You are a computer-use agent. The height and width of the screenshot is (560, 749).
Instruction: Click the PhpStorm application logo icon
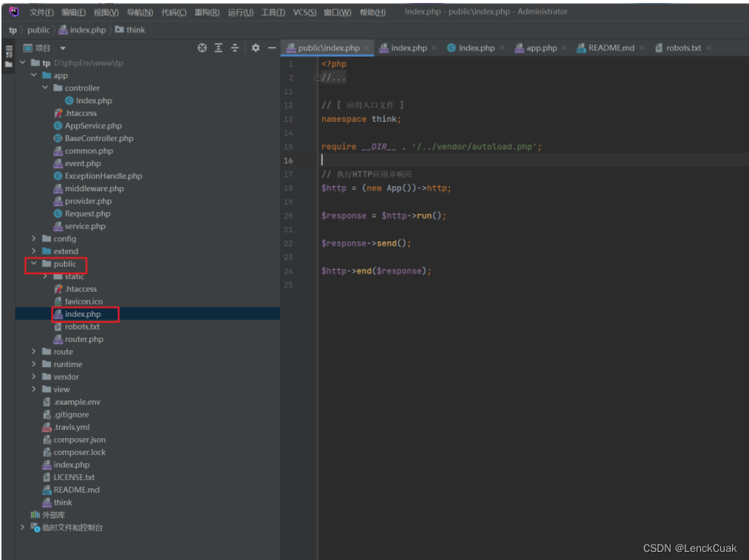(14, 12)
